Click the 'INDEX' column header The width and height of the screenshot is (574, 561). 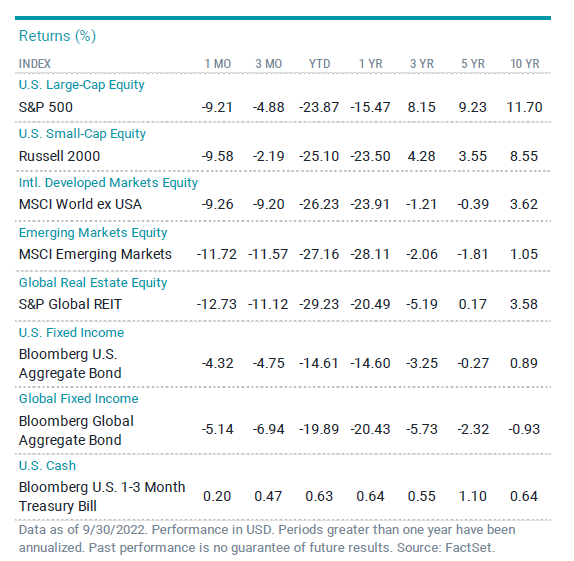[35, 64]
